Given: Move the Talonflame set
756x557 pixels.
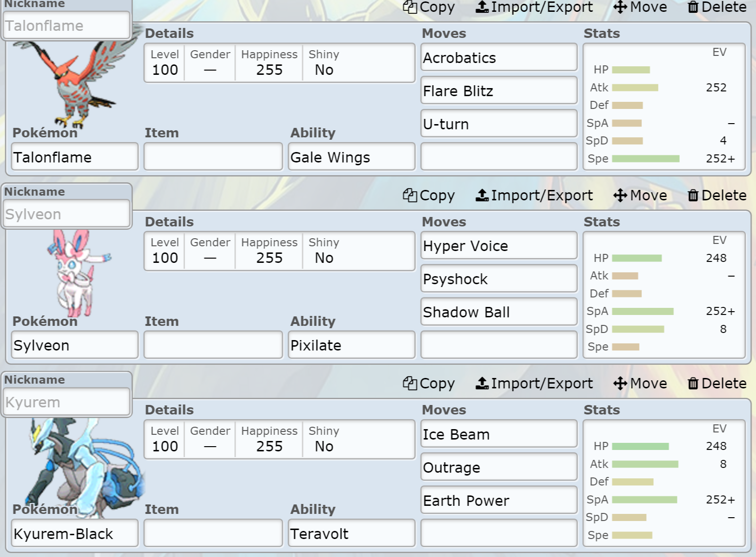Looking at the screenshot, I should [640, 7].
